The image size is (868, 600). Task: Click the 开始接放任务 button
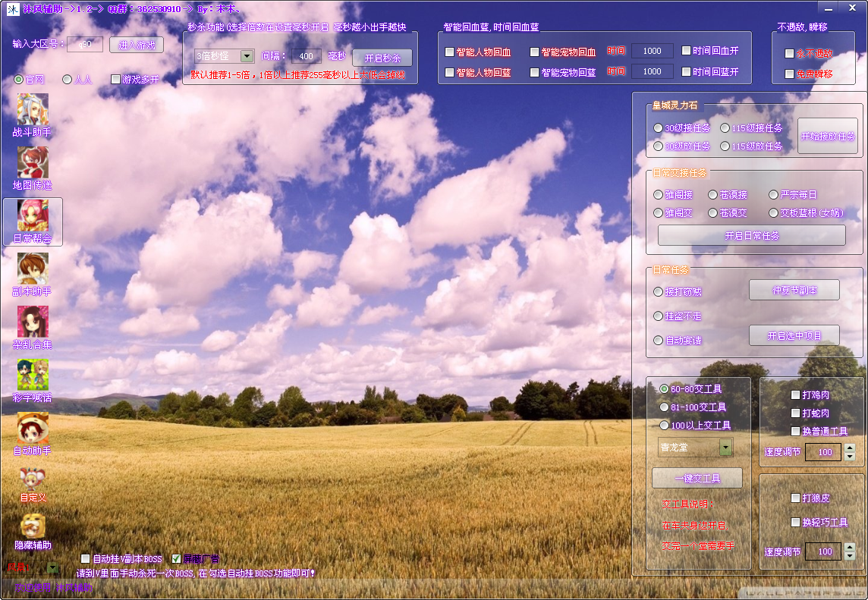pos(828,137)
